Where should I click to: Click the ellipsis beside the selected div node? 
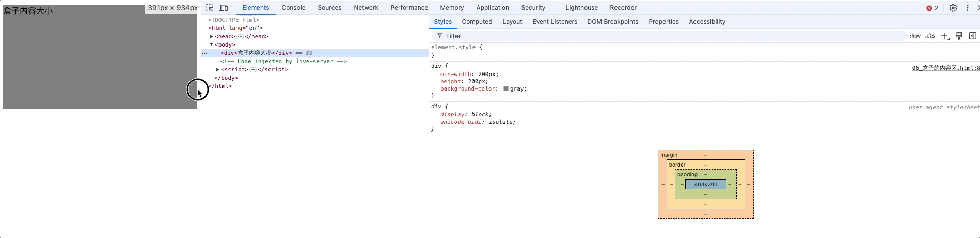point(204,53)
